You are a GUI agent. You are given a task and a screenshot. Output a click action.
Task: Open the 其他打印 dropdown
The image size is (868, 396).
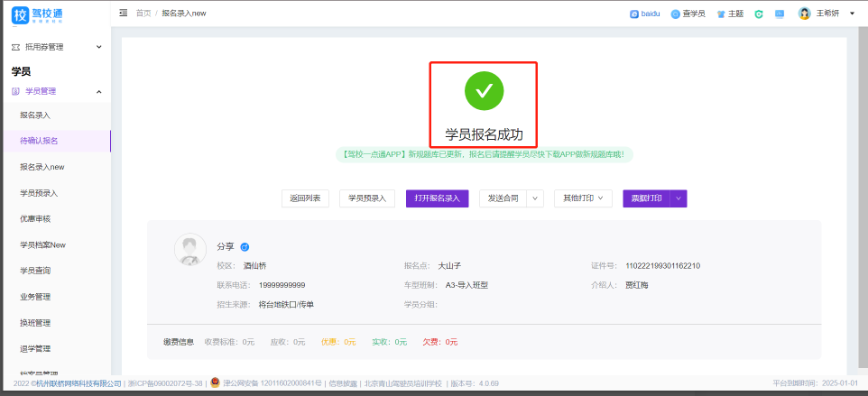pos(583,198)
